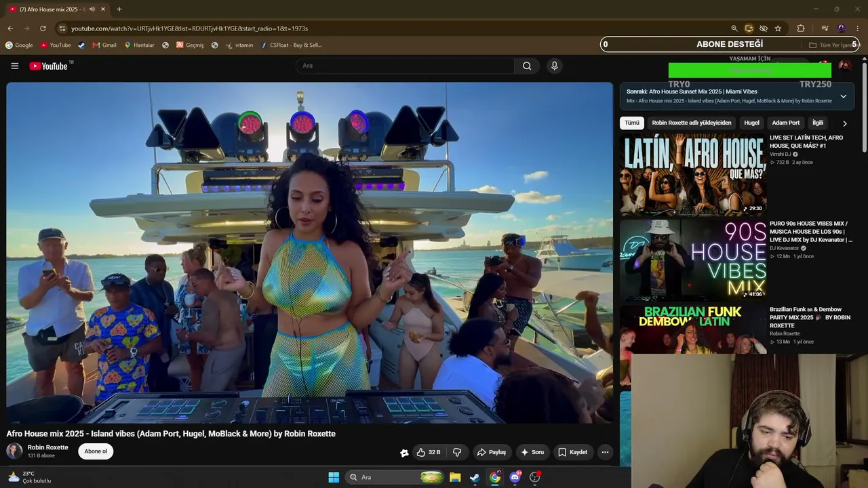The height and width of the screenshot is (488, 868).
Task: Open the Latin, Afro House video thumbnail
Action: pyautogui.click(x=693, y=174)
